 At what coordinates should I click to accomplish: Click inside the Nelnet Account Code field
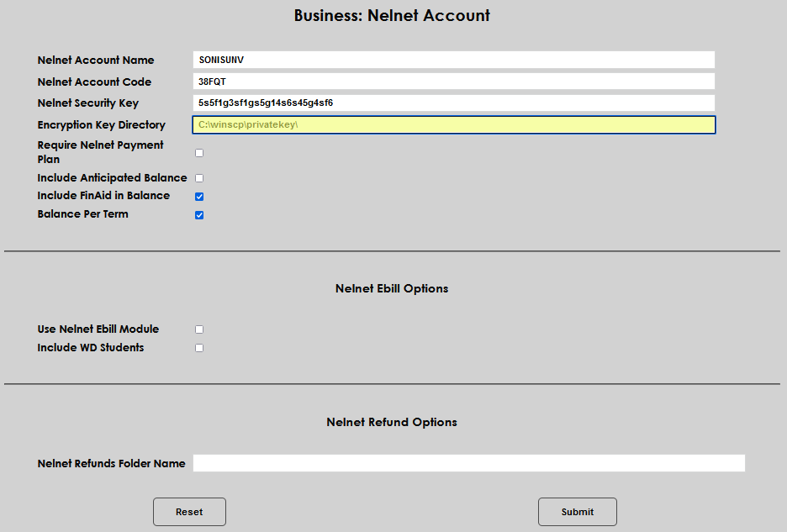(452, 81)
